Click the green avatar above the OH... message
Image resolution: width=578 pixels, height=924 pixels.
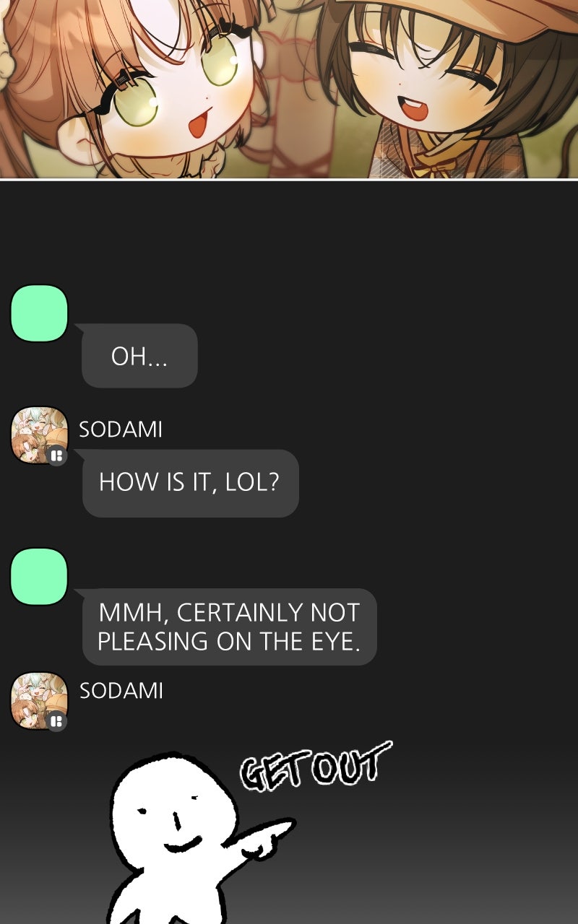click(40, 313)
